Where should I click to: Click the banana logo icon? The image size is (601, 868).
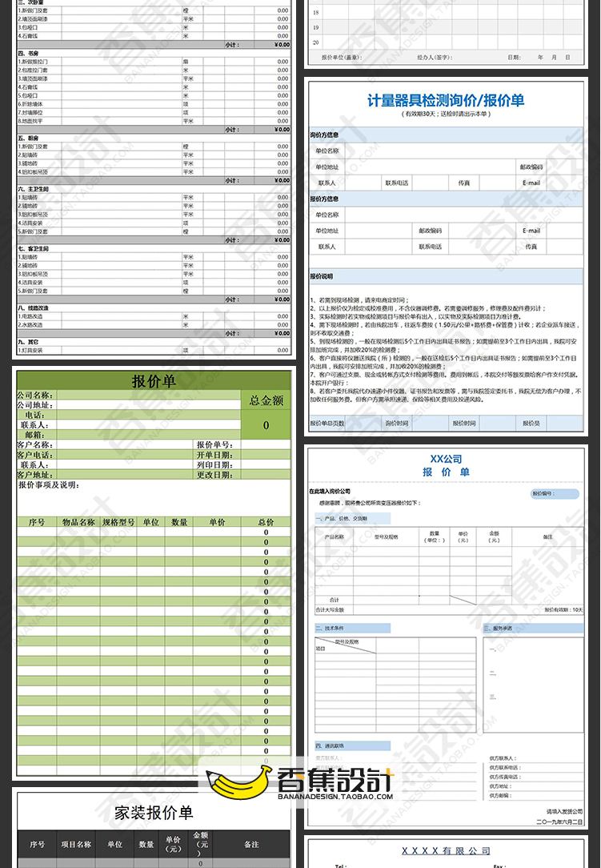click(x=239, y=782)
